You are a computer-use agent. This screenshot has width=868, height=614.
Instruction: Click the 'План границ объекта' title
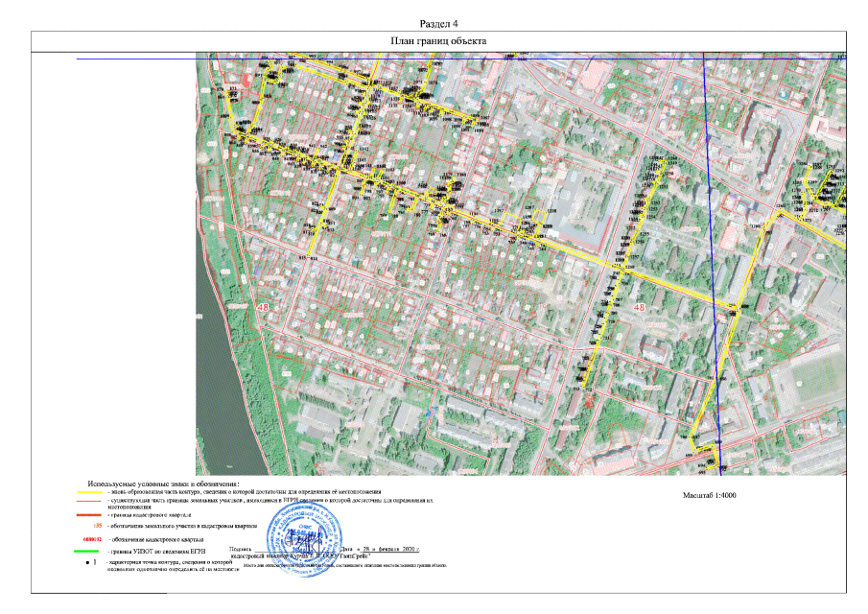tap(438, 41)
